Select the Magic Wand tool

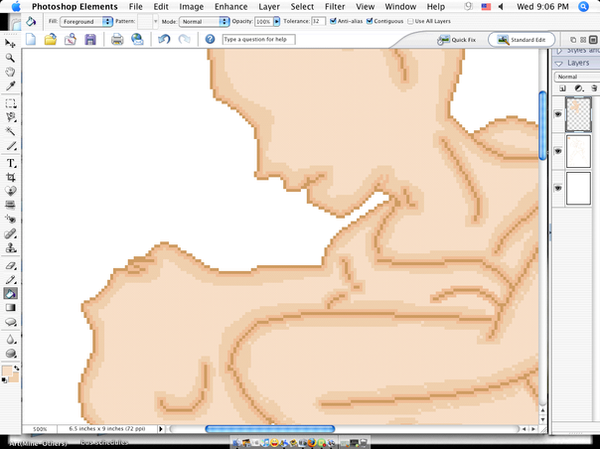click(10, 132)
